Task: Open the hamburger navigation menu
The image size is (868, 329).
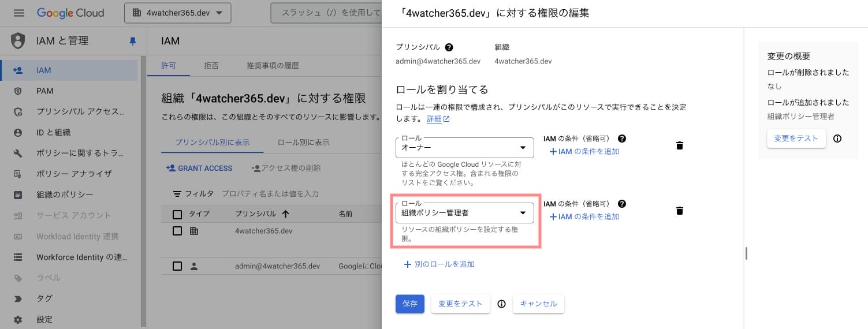Action: (x=19, y=13)
